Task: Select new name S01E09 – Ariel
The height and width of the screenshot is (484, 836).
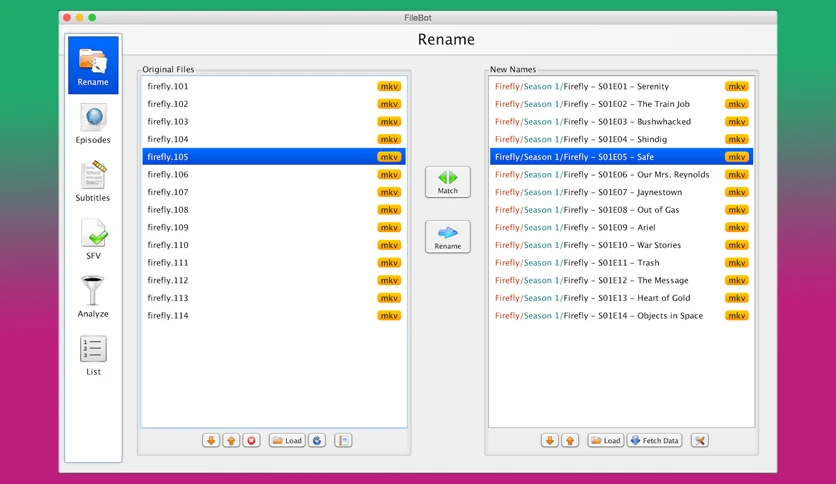Action: (621, 227)
